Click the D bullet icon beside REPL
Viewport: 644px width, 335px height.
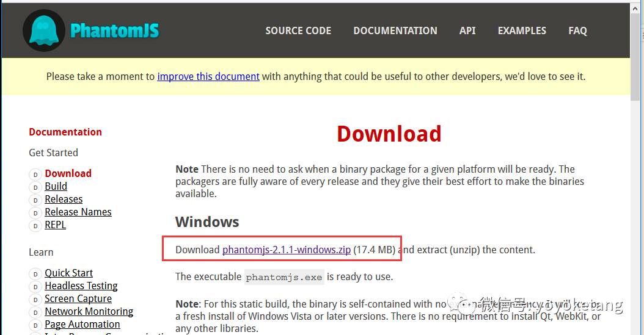click(x=35, y=226)
